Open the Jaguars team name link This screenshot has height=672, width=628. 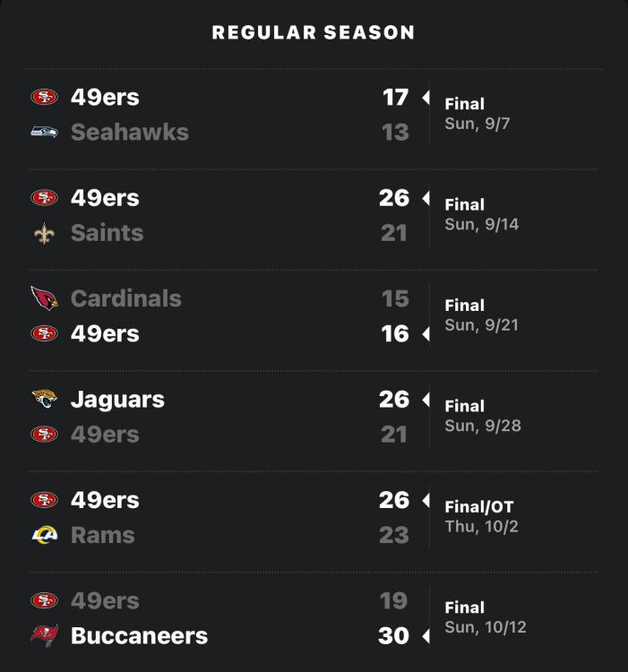click(117, 400)
